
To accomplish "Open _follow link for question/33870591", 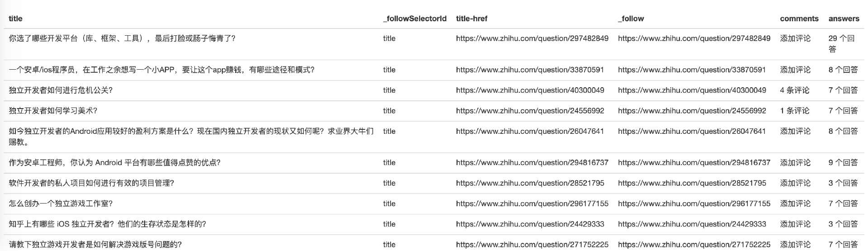I will click(692, 70).
